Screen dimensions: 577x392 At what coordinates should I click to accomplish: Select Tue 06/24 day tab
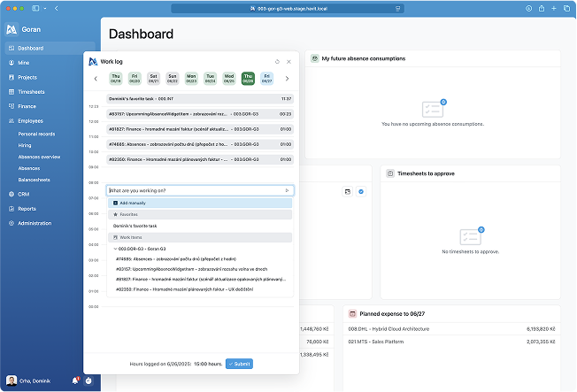(x=210, y=79)
